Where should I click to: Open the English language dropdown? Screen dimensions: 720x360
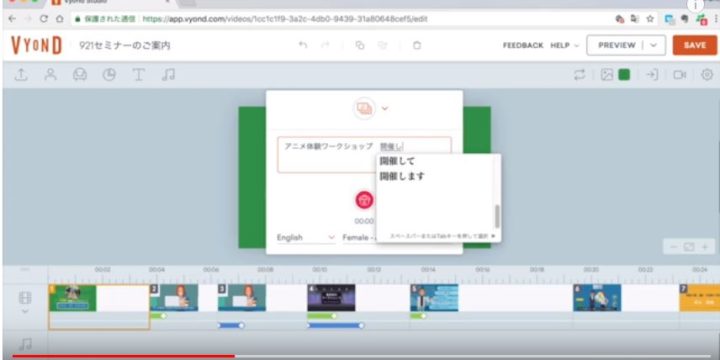306,237
